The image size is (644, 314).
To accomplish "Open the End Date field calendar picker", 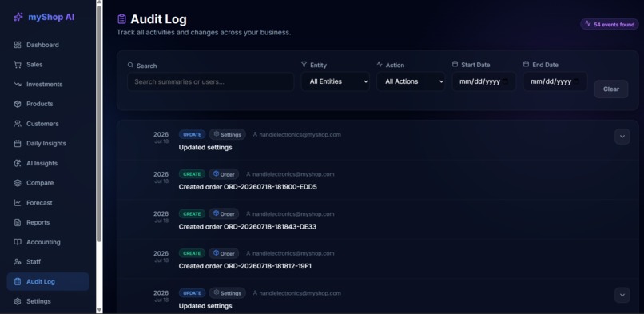I will coord(577,81).
